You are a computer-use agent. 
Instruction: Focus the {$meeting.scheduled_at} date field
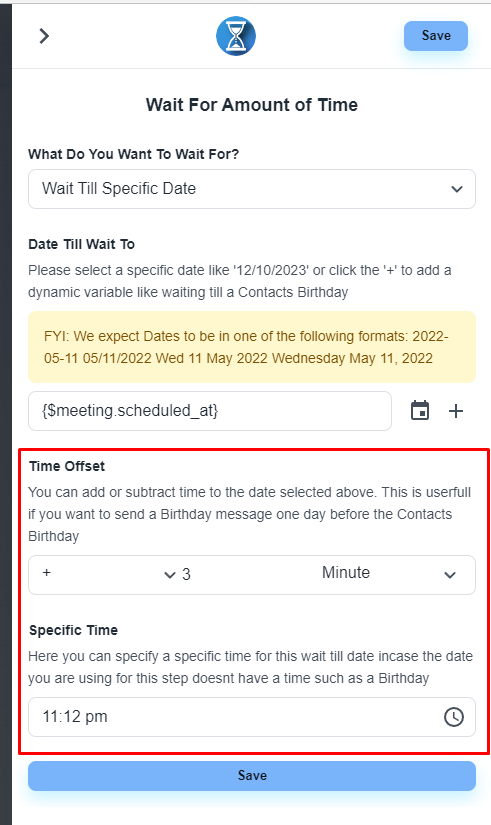click(x=210, y=411)
